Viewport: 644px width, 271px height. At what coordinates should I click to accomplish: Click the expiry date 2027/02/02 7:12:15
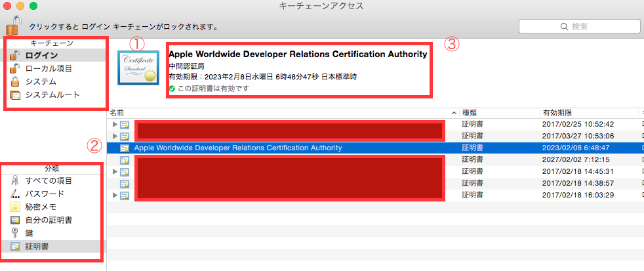(x=575, y=159)
